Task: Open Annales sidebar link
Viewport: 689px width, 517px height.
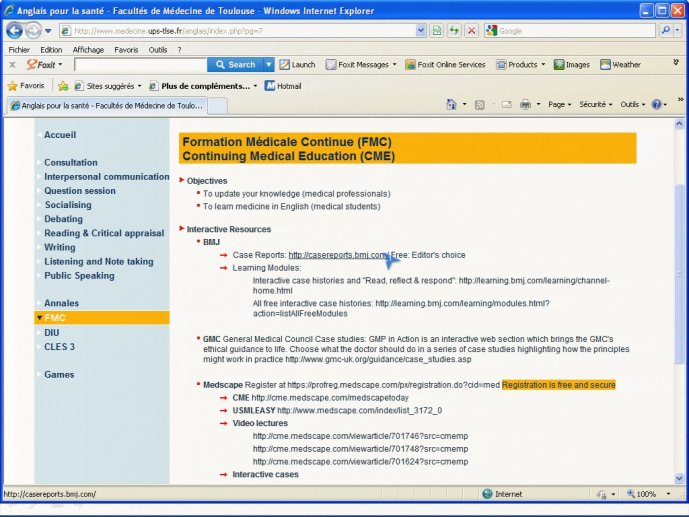Action: (62, 303)
